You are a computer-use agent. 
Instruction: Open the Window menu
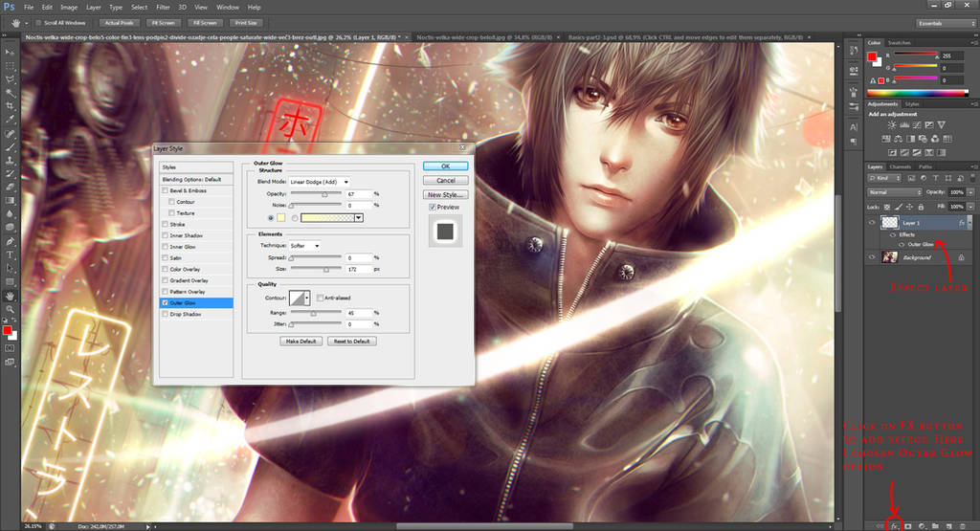tap(228, 8)
